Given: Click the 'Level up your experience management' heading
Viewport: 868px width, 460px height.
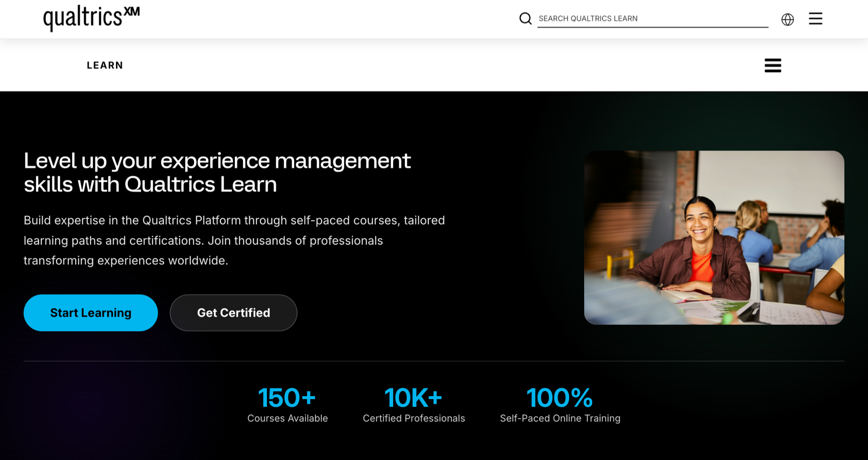Looking at the screenshot, I should [x=217, y=172].
